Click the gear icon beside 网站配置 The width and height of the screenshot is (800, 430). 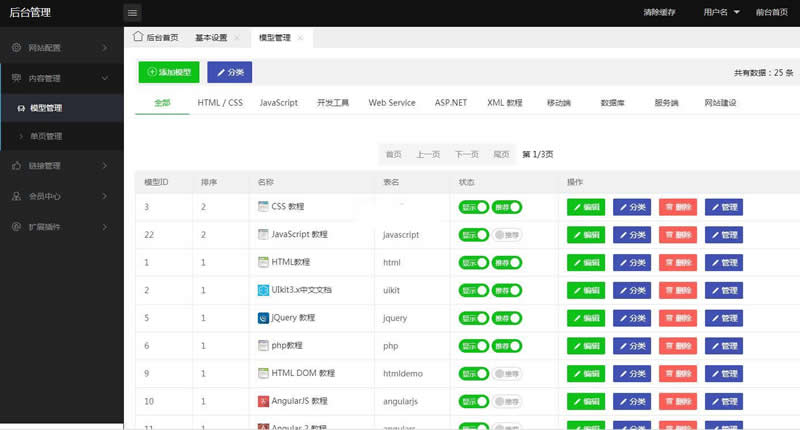pos(16,47)
